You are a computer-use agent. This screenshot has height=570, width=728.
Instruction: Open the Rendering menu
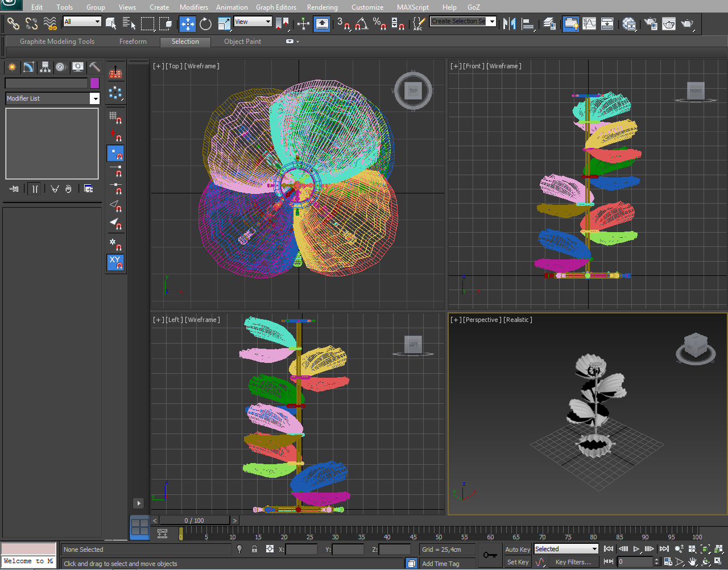tap(322, 7)
